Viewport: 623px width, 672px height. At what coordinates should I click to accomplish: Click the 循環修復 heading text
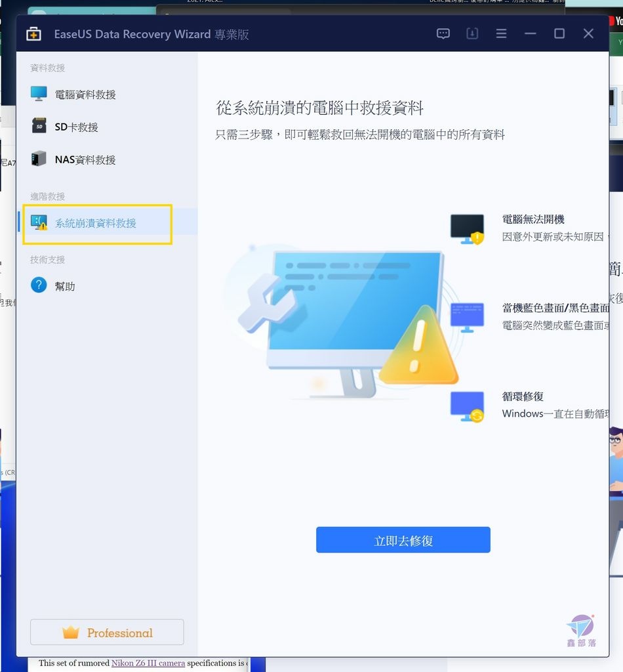tap(523, 396)
